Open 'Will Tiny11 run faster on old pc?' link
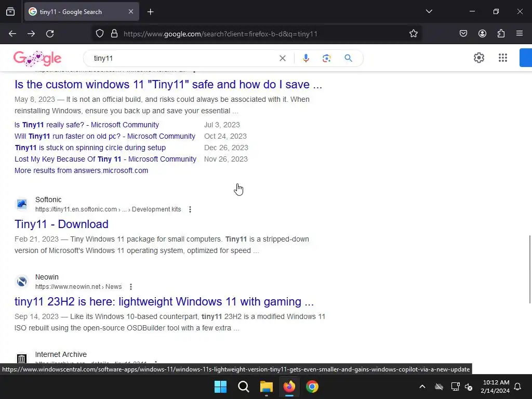Screen dimensions: 532x399 [105, 137]
